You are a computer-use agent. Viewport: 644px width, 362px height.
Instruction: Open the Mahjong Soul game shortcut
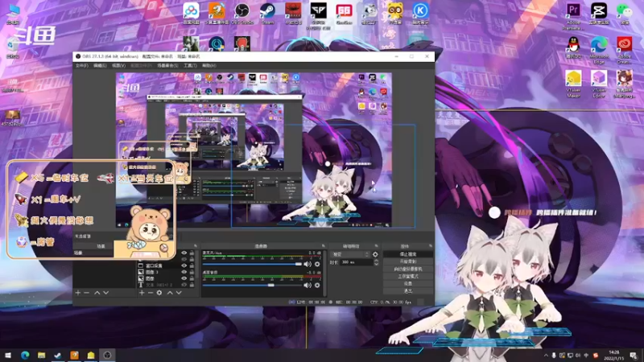tap(625, 84)
